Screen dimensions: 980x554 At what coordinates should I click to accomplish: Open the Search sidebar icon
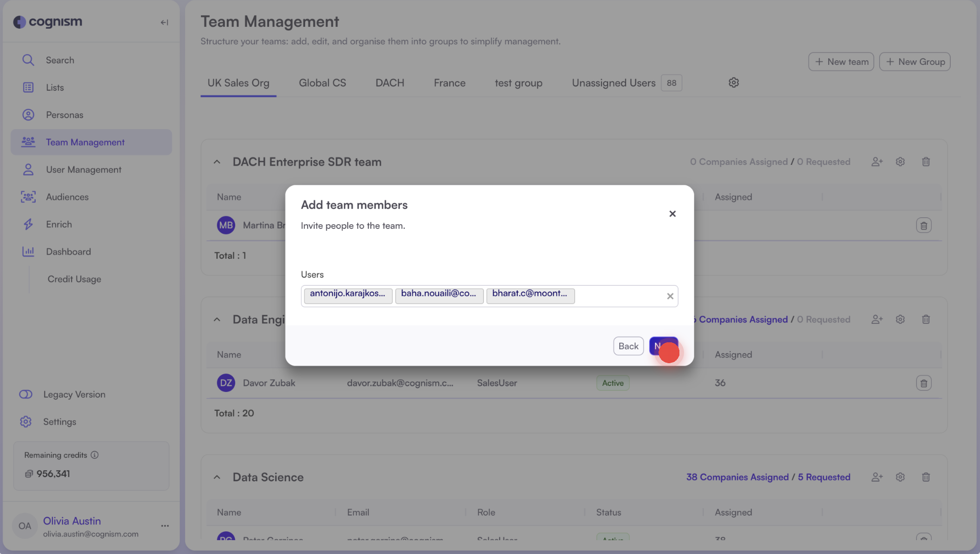click(x=28, y=60)
